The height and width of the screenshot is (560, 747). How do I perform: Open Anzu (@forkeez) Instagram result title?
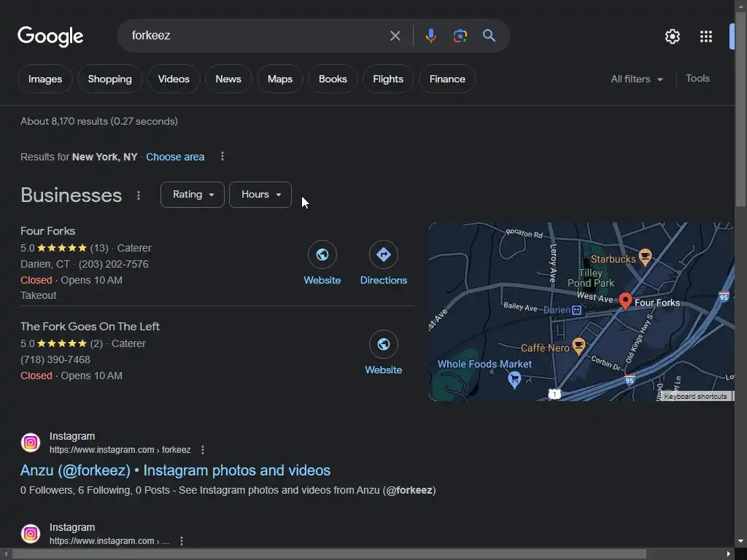click(x=175, y=470)
